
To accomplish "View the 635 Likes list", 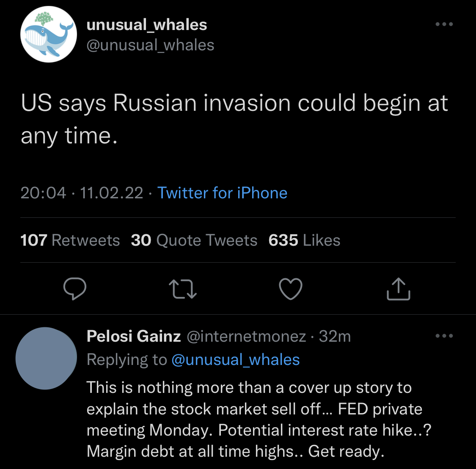I will [304, 240].
